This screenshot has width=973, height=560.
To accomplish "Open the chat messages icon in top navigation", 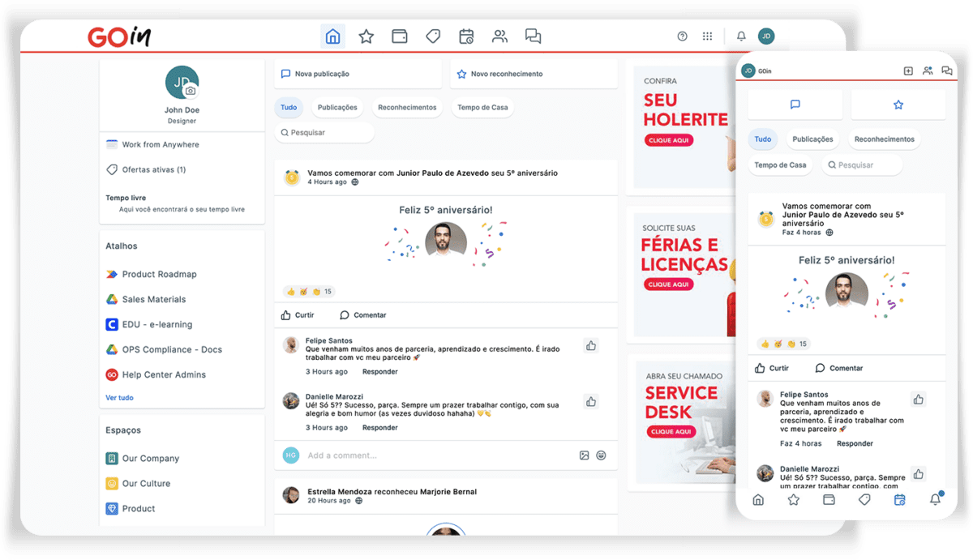I will click(533, 36).
